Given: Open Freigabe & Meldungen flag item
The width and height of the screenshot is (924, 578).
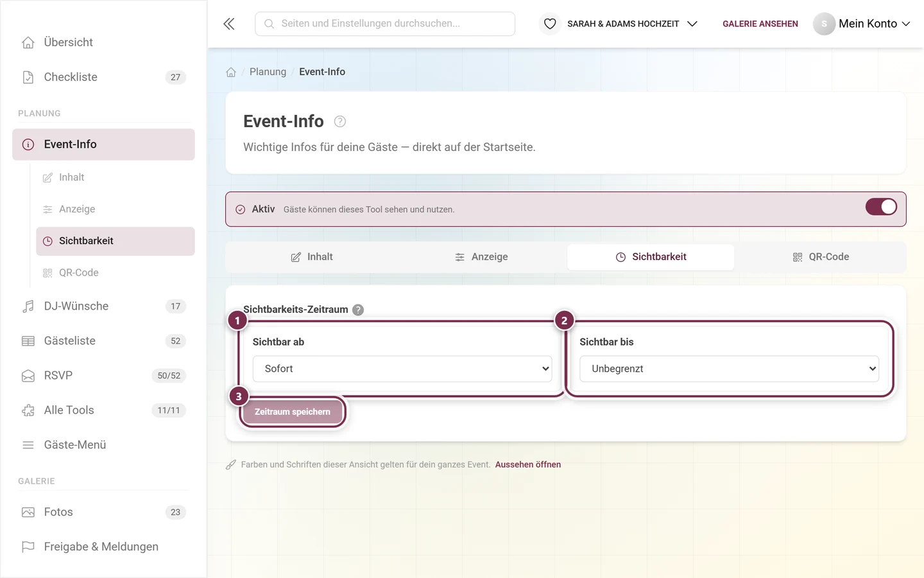Looking at the screenshot, I should [103, 547].
